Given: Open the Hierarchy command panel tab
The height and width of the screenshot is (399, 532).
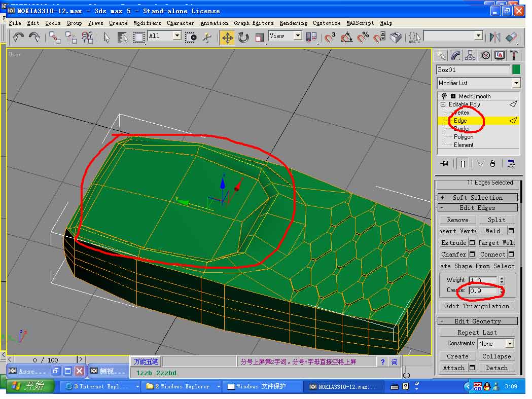Looking at the screenshot, I should tap(470, 55).
